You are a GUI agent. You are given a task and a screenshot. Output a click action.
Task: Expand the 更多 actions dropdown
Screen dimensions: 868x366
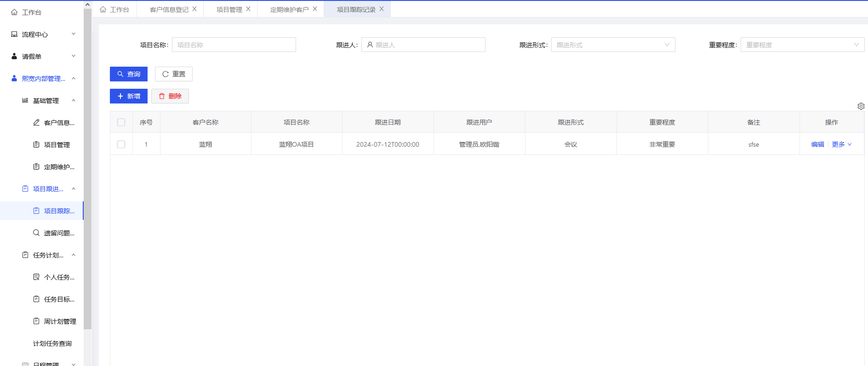click(x=842, y=144)
